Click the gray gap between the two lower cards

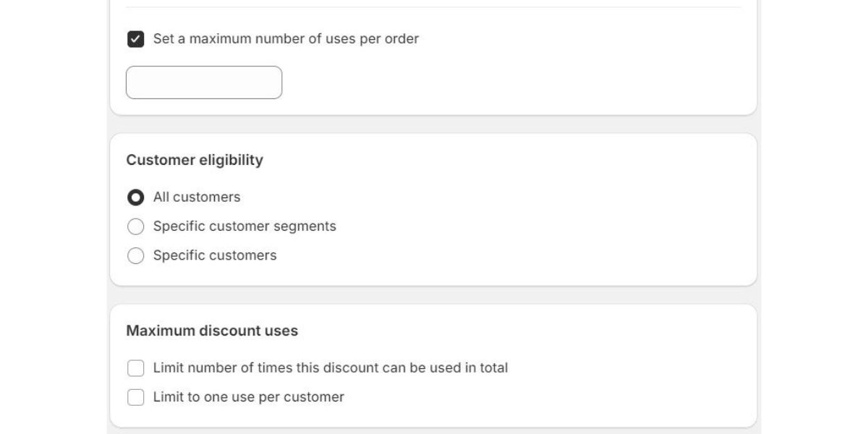[x=434, y=294]
